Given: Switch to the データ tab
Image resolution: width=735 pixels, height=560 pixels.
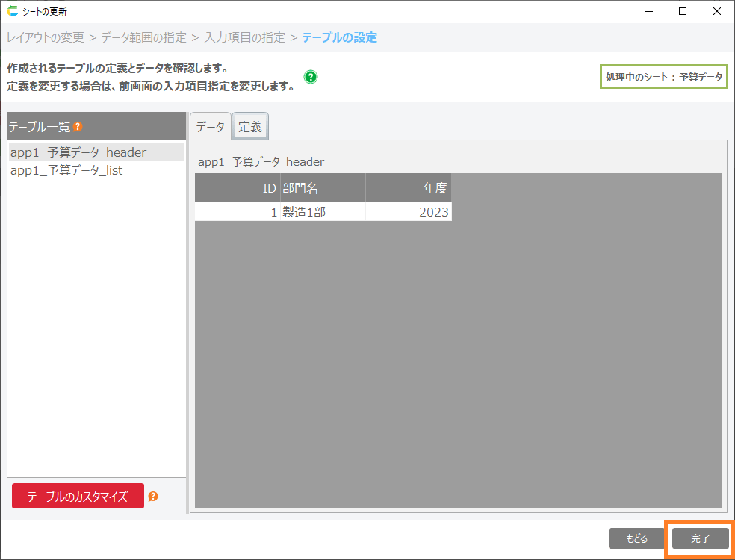Looking at the screenshot, I should click(x=210, y=127).
